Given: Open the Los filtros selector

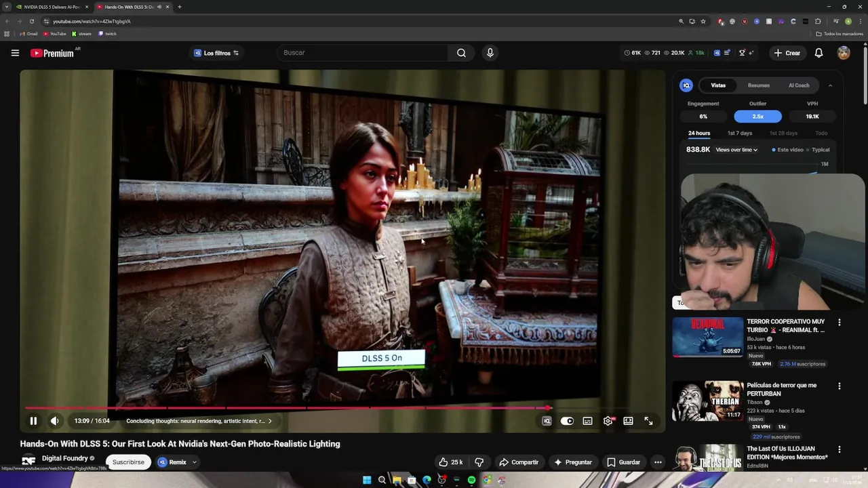Looking at the screenshot, I should [x=216, y=53].
